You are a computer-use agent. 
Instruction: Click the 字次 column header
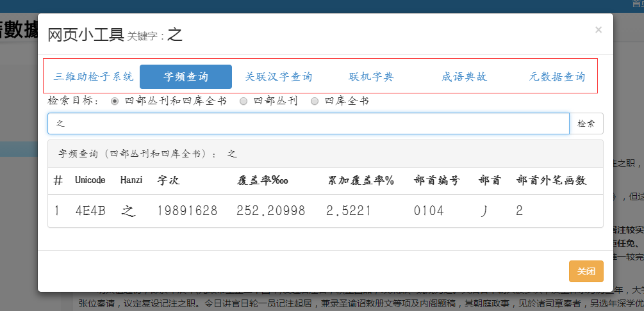pyautogui.click(x=169, y=180)
